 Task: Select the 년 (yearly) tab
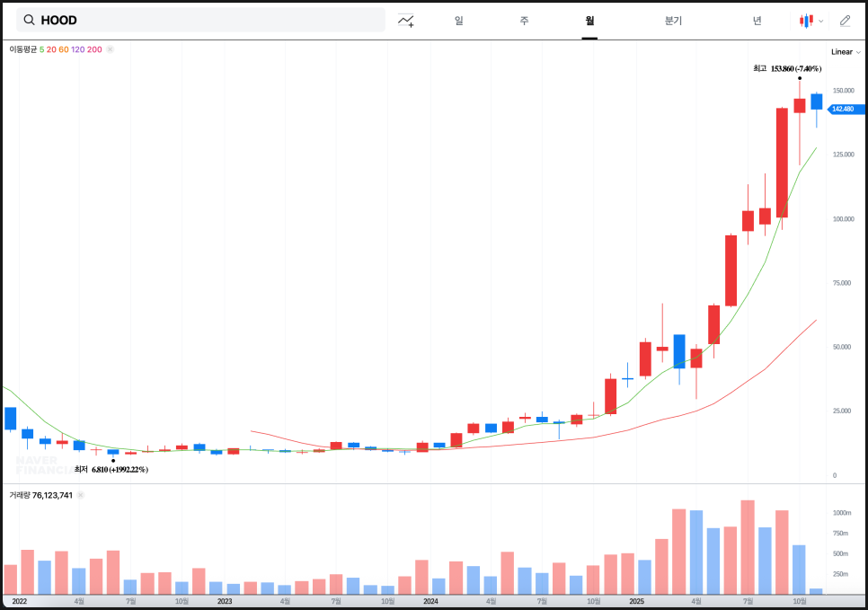click(x=757, y=20)
